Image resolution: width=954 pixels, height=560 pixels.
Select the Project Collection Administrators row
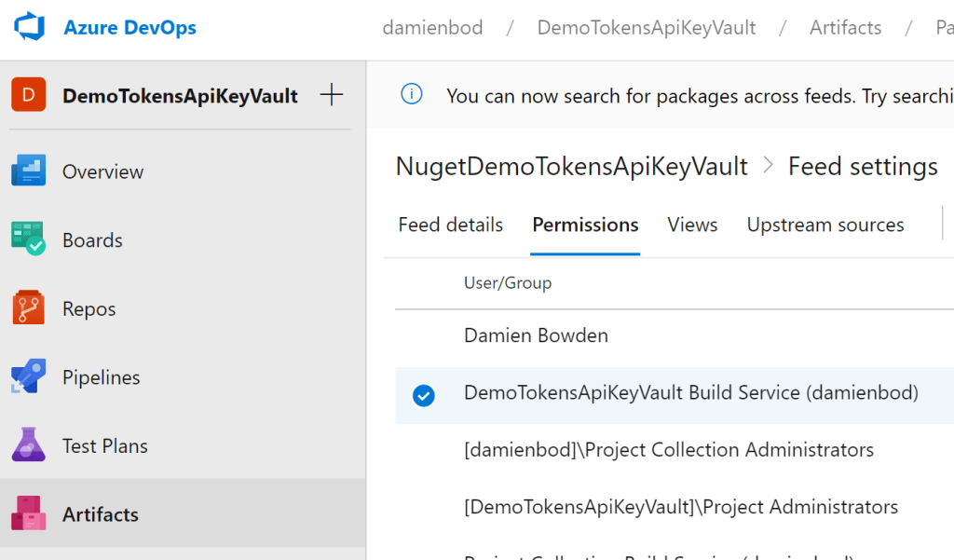coord(675,450)
